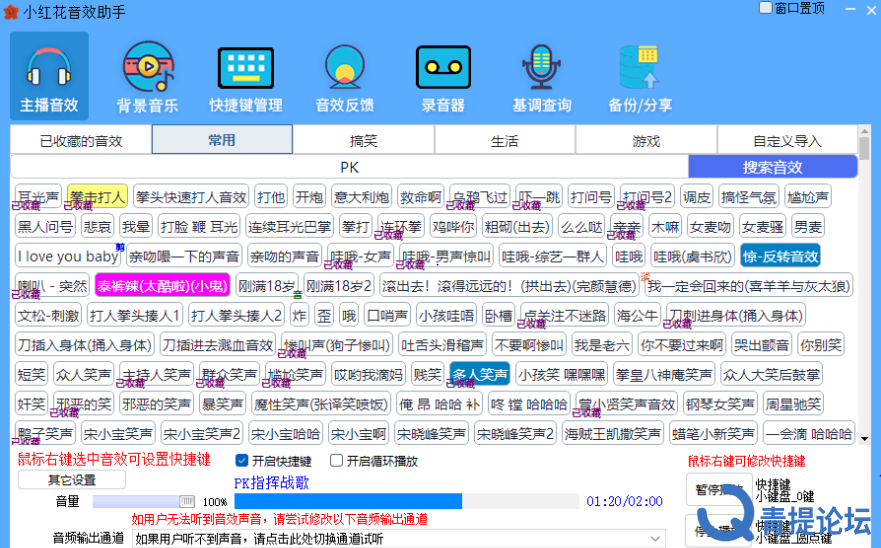
Task: Open the 录音器 cassette recorder icon
Action: click(442, 76)
